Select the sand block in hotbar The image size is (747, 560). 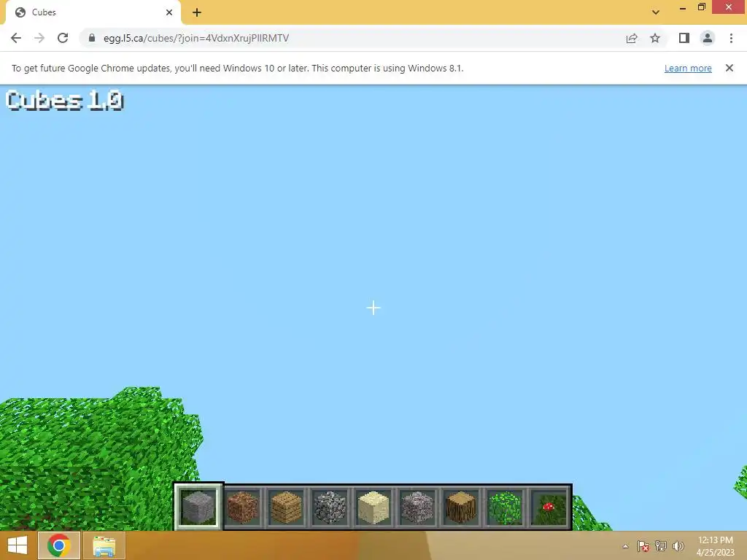click(373, 507)
